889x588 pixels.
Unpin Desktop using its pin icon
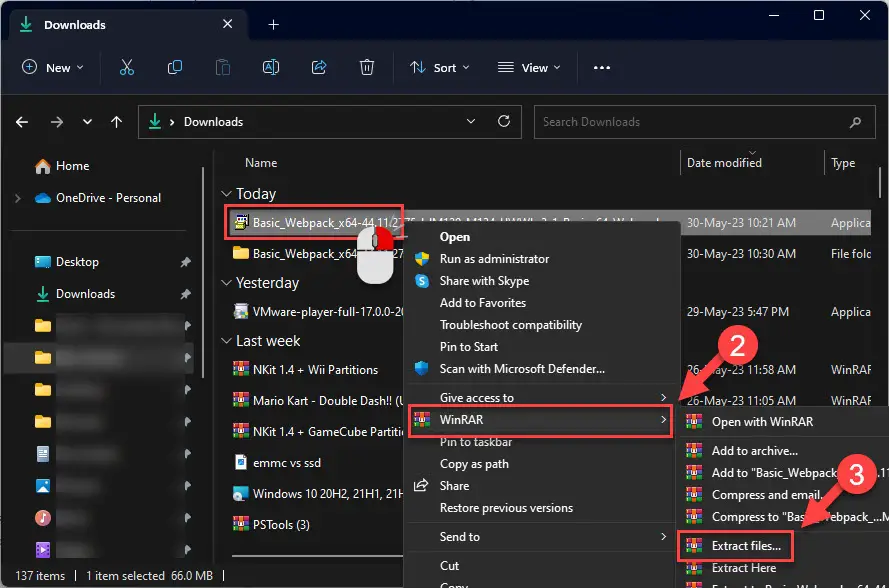[185, 262]
